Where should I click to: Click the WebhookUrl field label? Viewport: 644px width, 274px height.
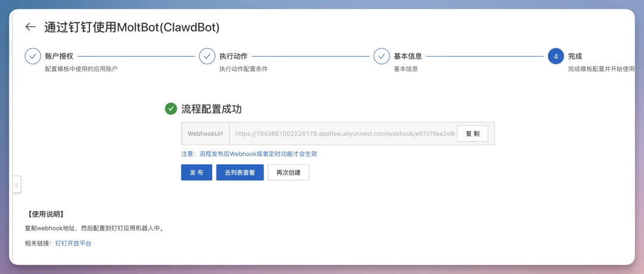[x=205, y=133]
